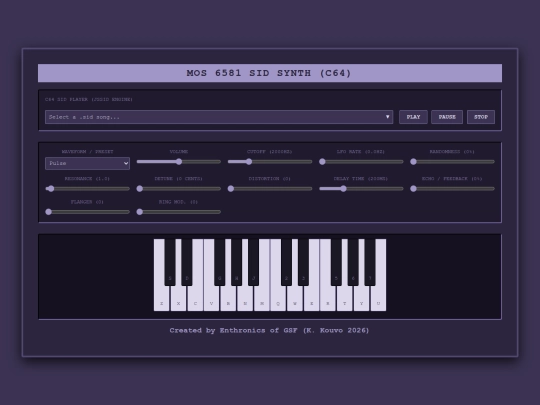The image size is (540, 405).
Task: Click the Detune slider handle
Action: [139, 189]
